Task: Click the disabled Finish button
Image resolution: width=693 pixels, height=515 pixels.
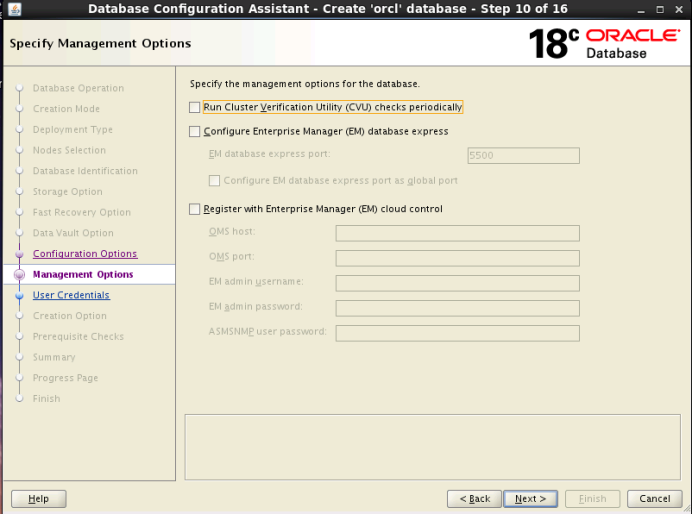Action: 593,499
